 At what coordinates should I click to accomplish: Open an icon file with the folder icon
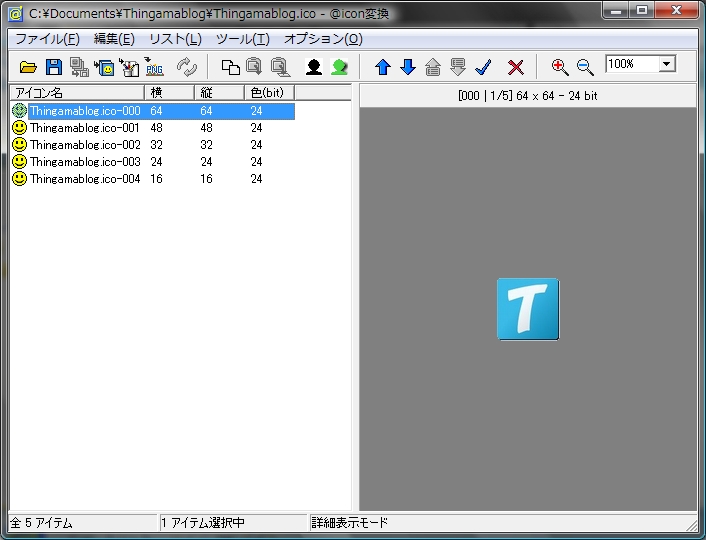pyautogui.click(x=28, y=68)
